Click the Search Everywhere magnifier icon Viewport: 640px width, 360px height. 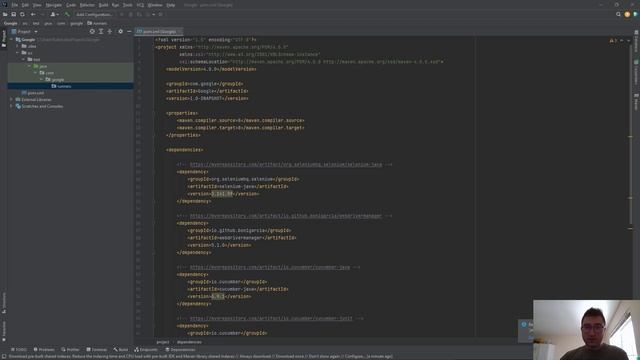(x=618, y=14)
